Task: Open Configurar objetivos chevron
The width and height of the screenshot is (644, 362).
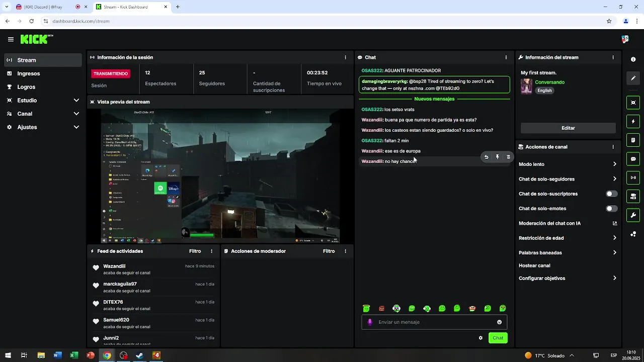Action: click(x=614, y=278)
